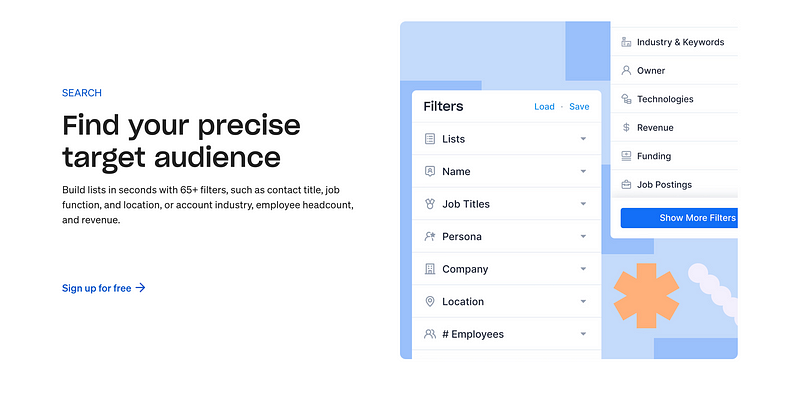The width and height of the screenshot is (800, 396).
Task: Follow the Sign up for free link
Action: 104,288
